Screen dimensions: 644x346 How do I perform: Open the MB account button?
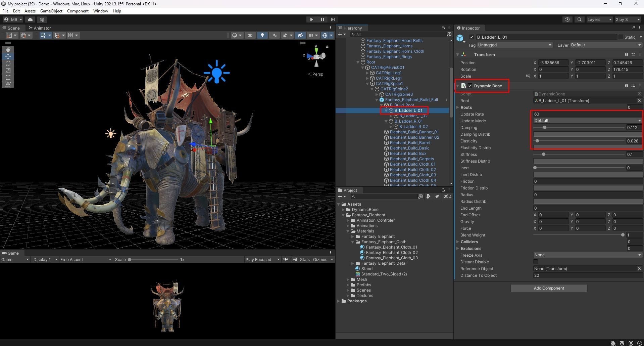13,19
